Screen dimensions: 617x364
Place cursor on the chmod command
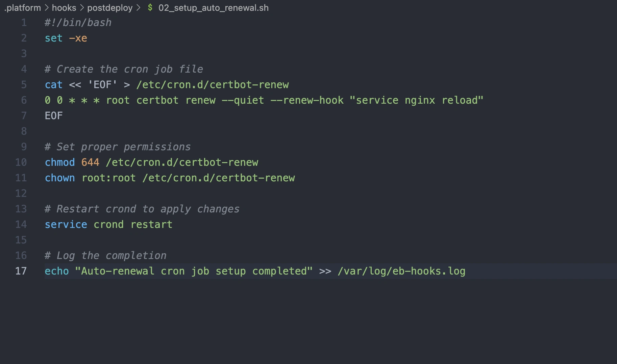[x=60, y=162]
